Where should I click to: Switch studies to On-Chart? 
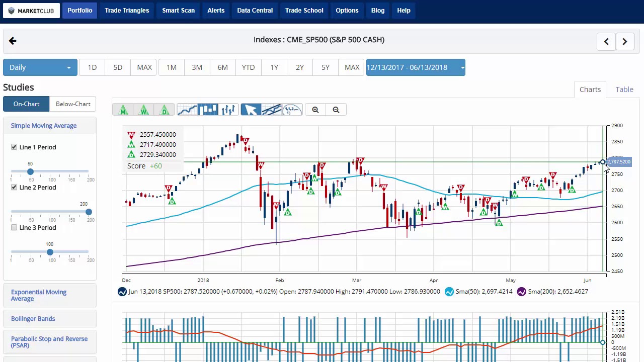point(26,104)
